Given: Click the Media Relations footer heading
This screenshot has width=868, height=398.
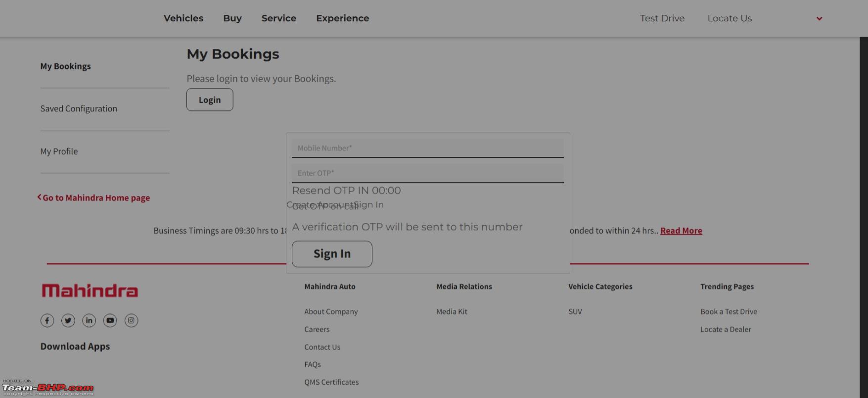Looking at the screenshot, I should [464, 286].
